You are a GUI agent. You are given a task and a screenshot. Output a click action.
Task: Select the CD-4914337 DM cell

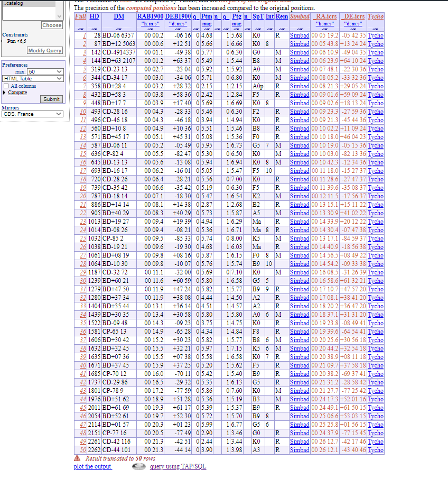point(119,52)
